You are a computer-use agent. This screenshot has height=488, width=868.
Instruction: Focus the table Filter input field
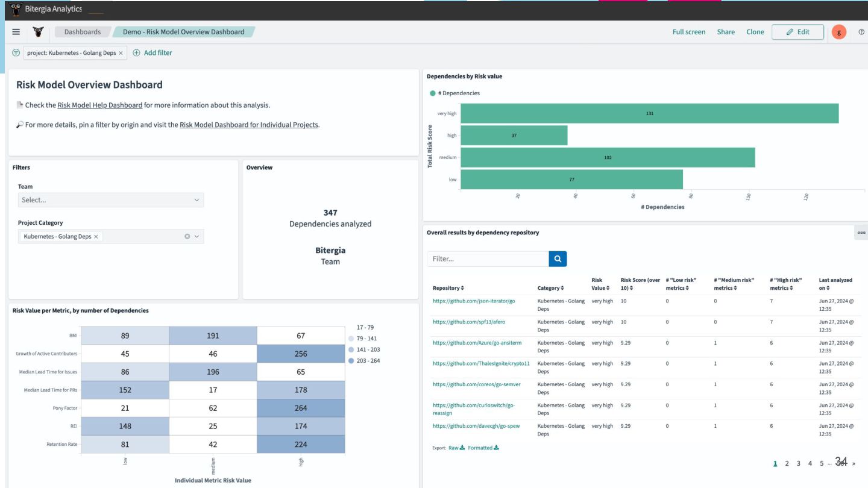[x=488, y=258]
